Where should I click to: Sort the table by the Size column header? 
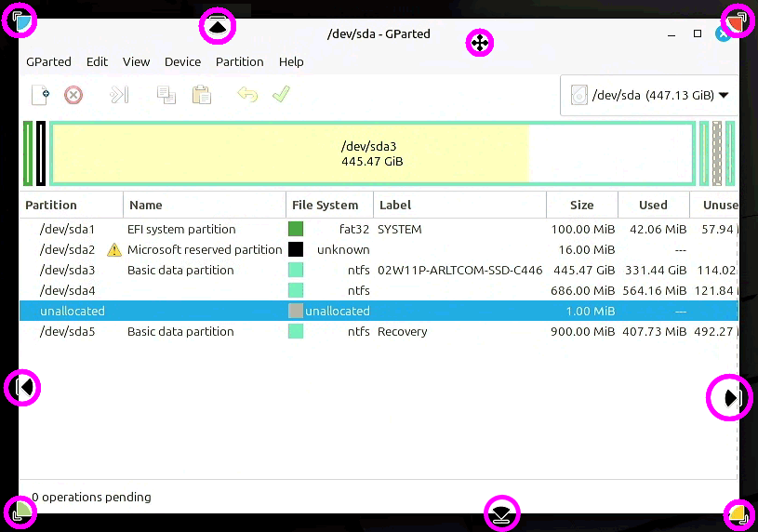pyautogui.click(x=581, y=206)
